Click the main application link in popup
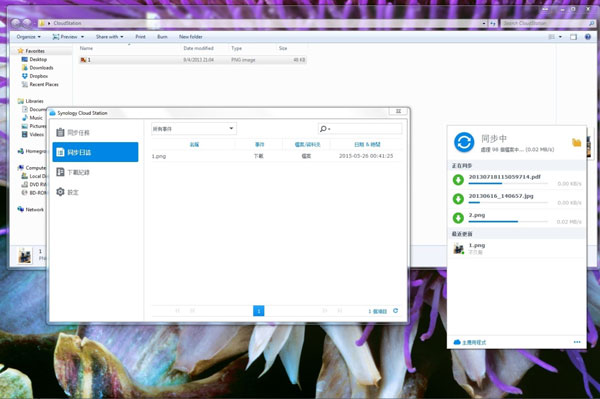The height and width of the screenshot is (399, 600). coord(470,342)
